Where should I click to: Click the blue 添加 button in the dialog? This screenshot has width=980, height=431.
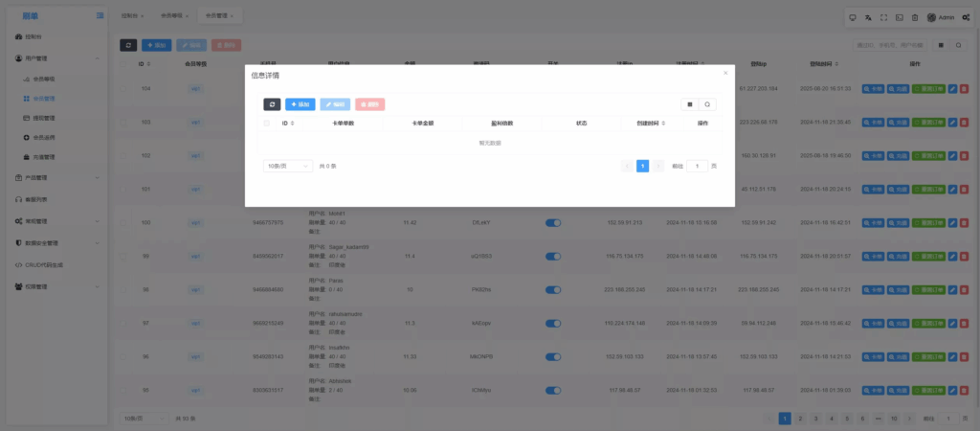300,103
